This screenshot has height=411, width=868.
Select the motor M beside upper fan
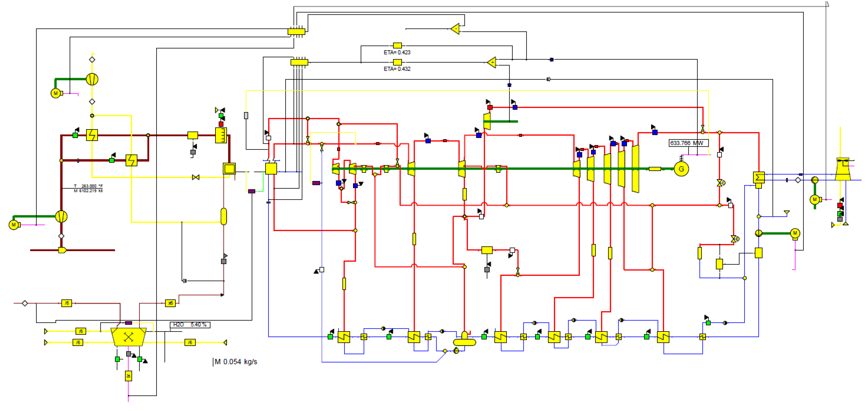point(56,93)
